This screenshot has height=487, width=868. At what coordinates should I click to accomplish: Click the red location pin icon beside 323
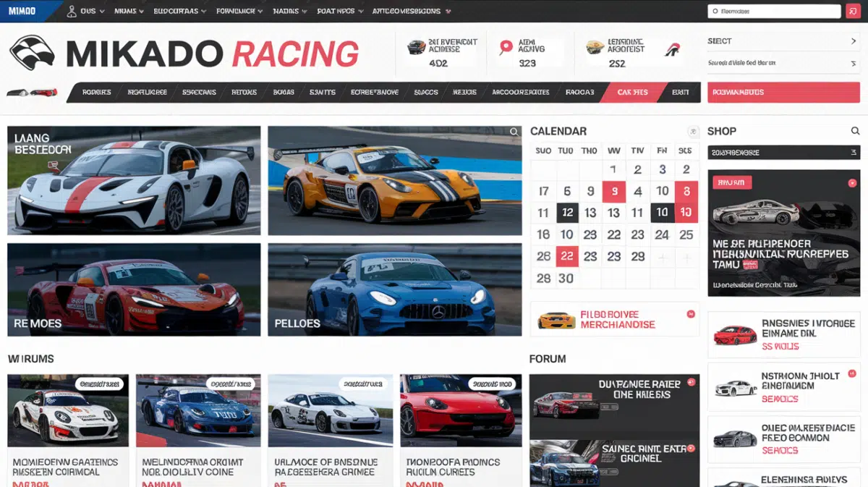click(506, 48)
